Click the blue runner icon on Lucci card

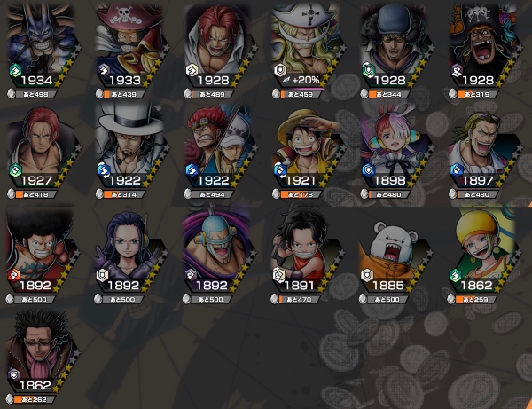click(104, 170)
